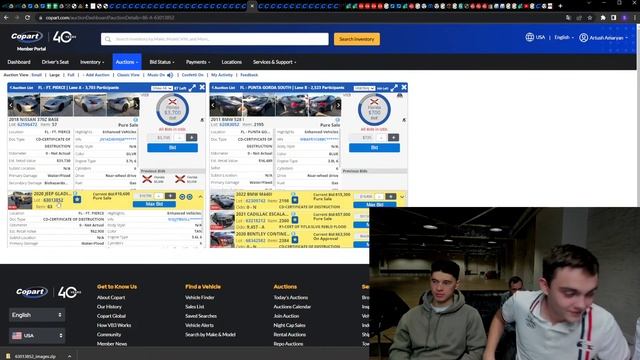Click the globe USA region icon
Screen dimensions: 640x360
pyautogui.click(x=529, y=37)
